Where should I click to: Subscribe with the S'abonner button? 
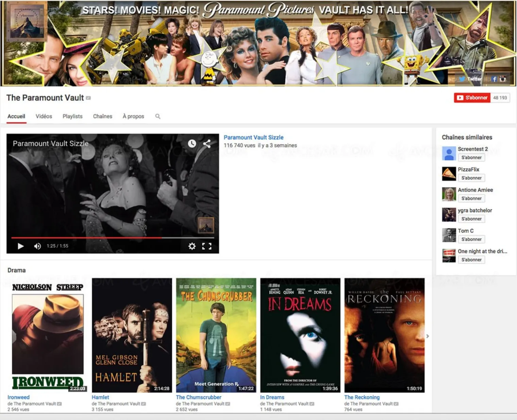coord(472,98)
